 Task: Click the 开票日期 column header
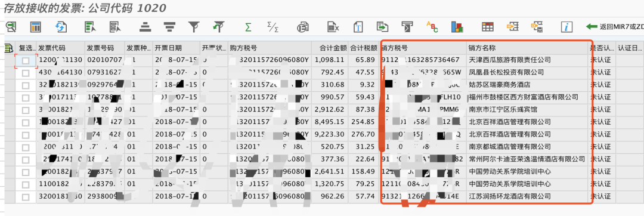(168, 48)
